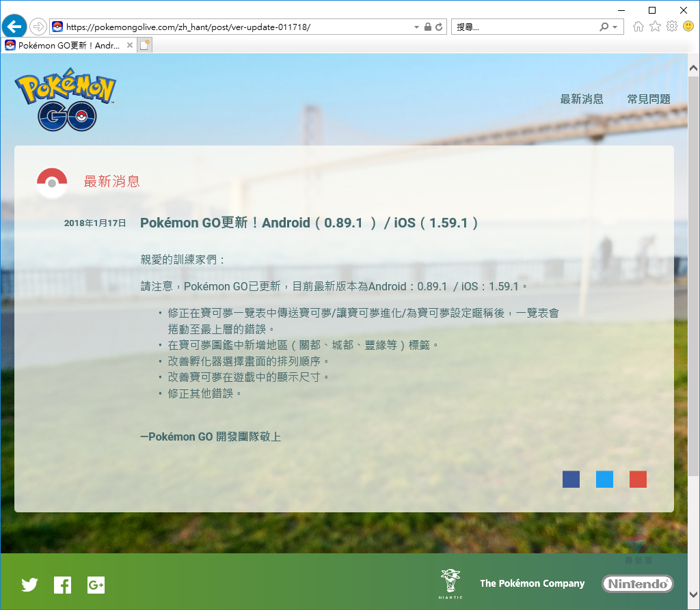Refresh the page with the reload icon
The image size is (700, 610).
pyautogui.click(x=440, y=27)
